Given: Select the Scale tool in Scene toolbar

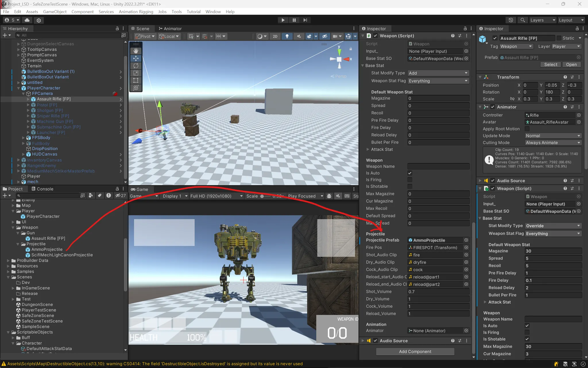Looking at the screenshot, I should pyautogui.click(x=136, y=73).
